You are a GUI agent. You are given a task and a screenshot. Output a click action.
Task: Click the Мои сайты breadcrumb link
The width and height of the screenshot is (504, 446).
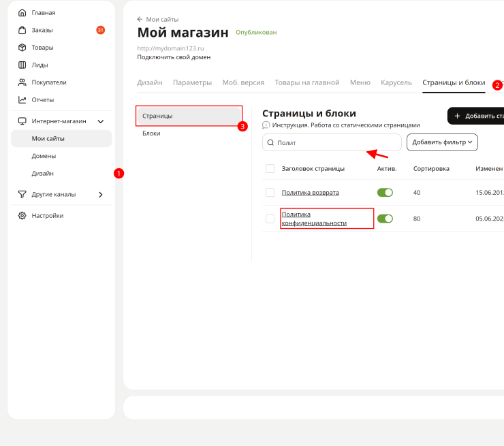click(x=162, y=19)
